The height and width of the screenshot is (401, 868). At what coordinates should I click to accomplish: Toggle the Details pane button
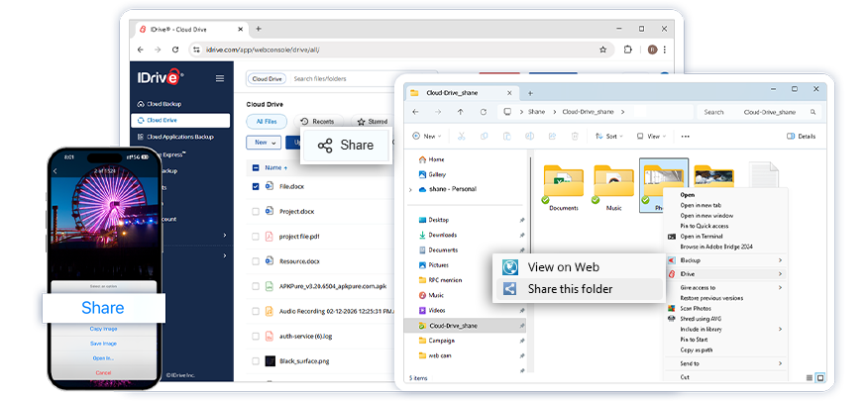coord(801,136)
